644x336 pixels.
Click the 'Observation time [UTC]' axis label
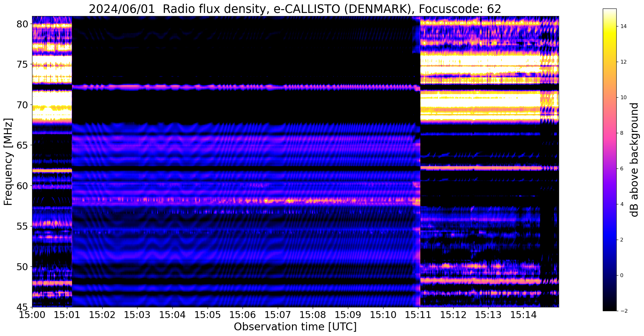coord(295,327)
